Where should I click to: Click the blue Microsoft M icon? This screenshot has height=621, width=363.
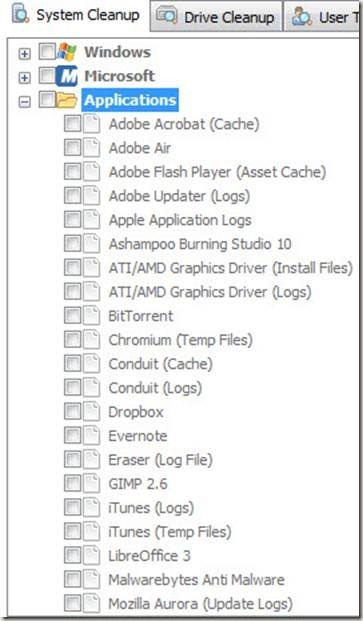pos(67,76)
